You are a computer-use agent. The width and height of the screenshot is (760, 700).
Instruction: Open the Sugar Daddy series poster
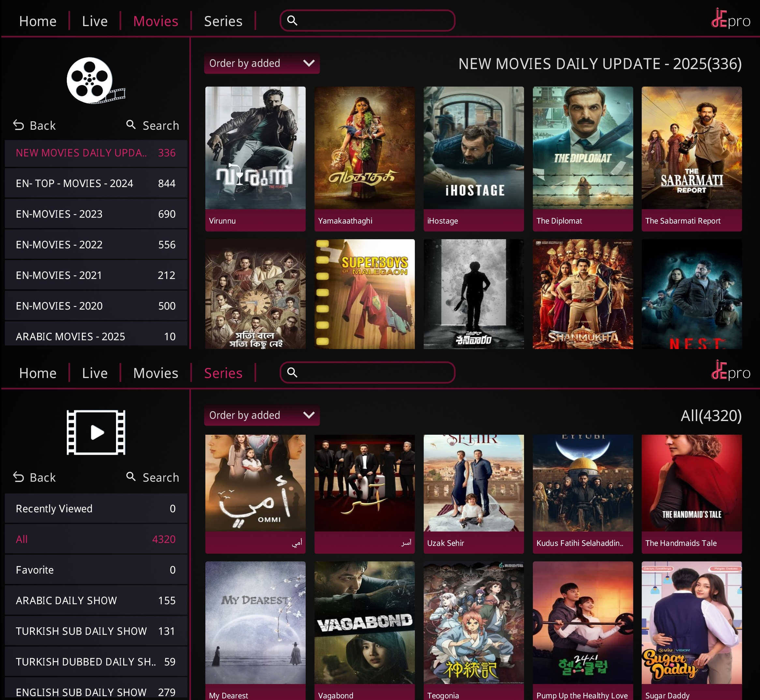[692, 631]
